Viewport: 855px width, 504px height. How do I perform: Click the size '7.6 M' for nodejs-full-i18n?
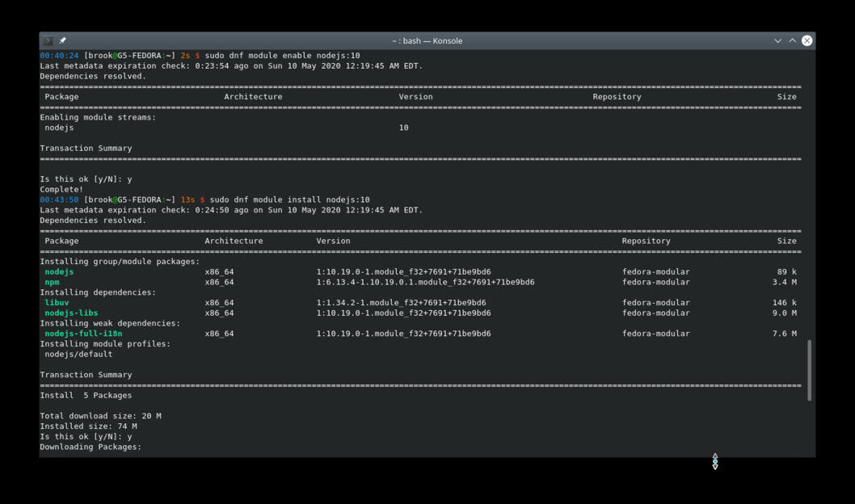(784, 334)
